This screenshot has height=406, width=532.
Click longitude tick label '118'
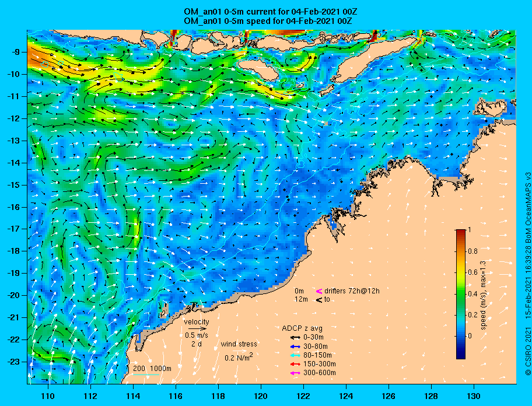pyautogui.click(x=218, y=396)
